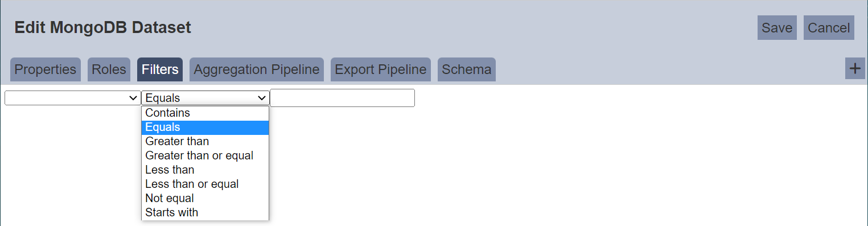Go to the Export Pipeline tab
The image size is (868, 226).
point(381,69)
